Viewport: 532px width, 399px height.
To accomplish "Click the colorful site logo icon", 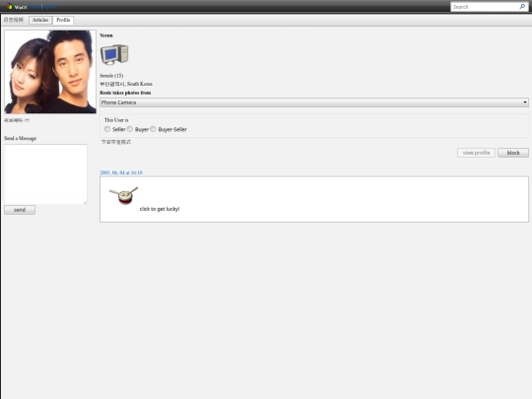I will [10, 6].
